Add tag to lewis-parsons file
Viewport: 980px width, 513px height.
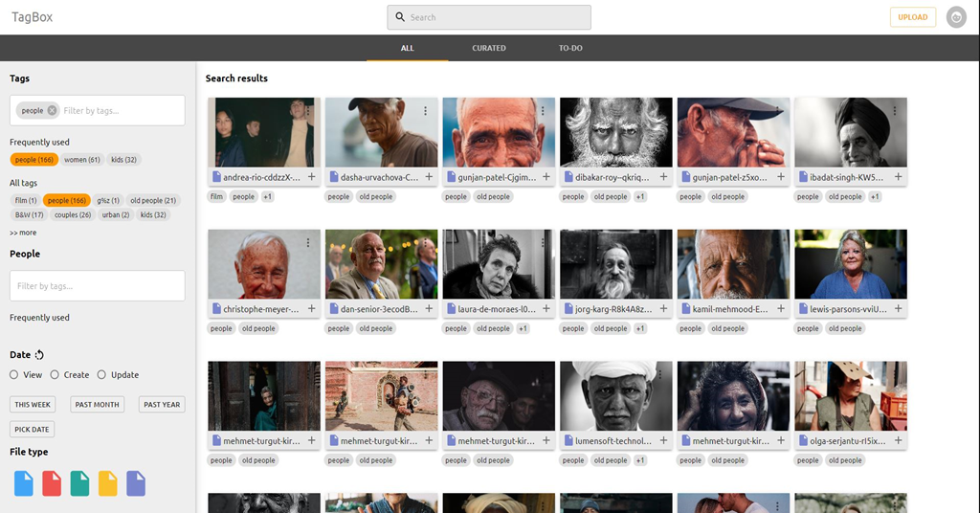[x=898, y=309]
